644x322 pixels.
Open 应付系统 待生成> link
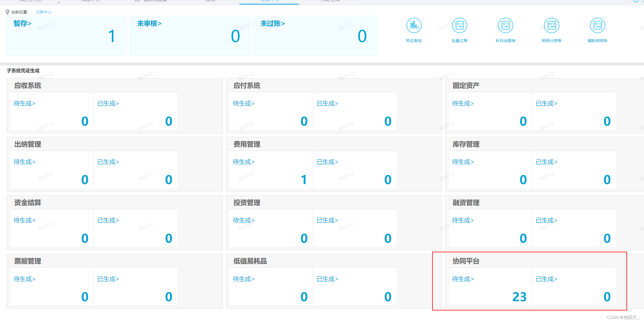click(244, 103)
